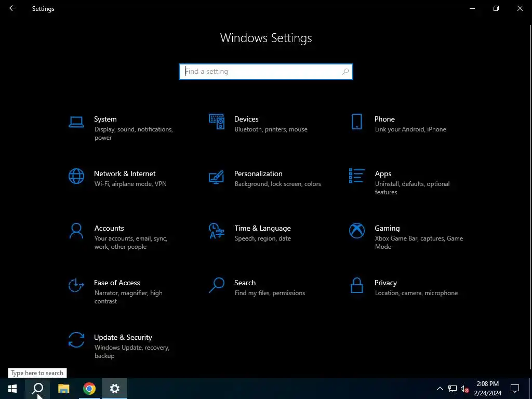Image resolution: width=532 pixels, height=399 pixels.
Task: Open the Time & Language heading
Action: tap(262, 229)
